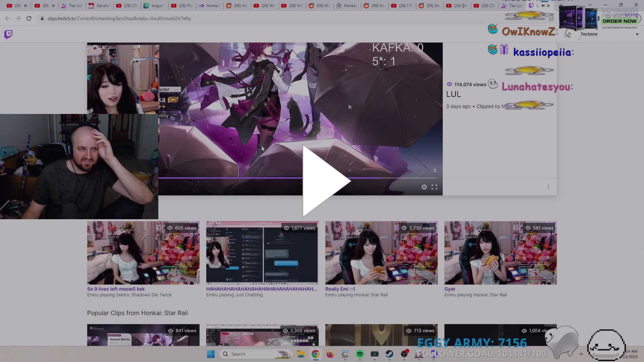The width and height of the screenshot is (644, 362).
Task: Switch to the Imgur browser tab
Action: [154, 5]
